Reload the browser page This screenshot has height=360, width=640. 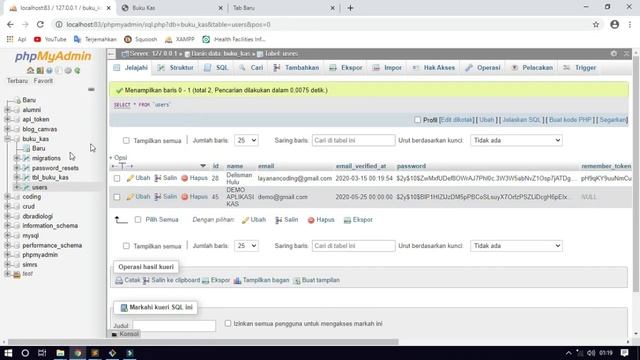(x=40, y=24)
